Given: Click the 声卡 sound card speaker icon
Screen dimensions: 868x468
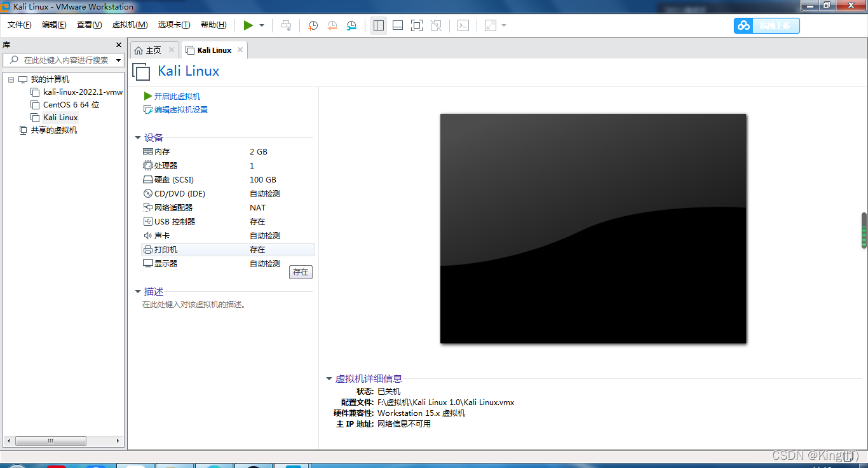Looking at the screenshot, I should (x=148, y=236).
